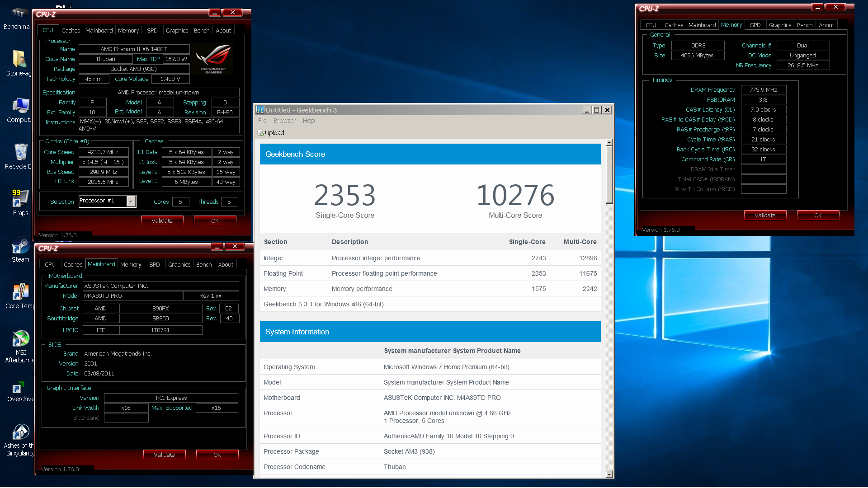Open the Browser menu in Geekbench

(x=284, y=121)
